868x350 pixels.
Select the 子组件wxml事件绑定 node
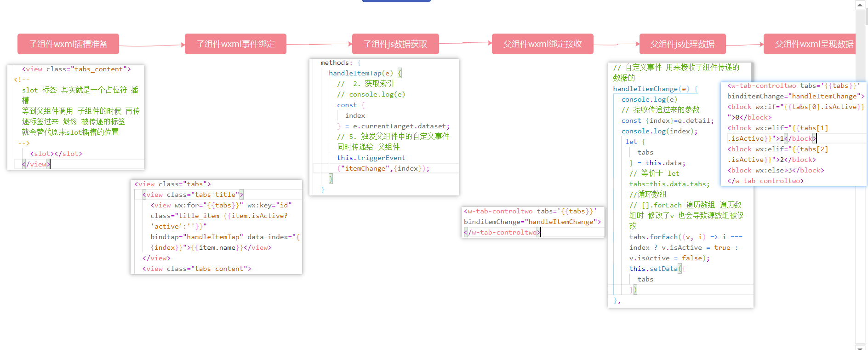point(235,44)
